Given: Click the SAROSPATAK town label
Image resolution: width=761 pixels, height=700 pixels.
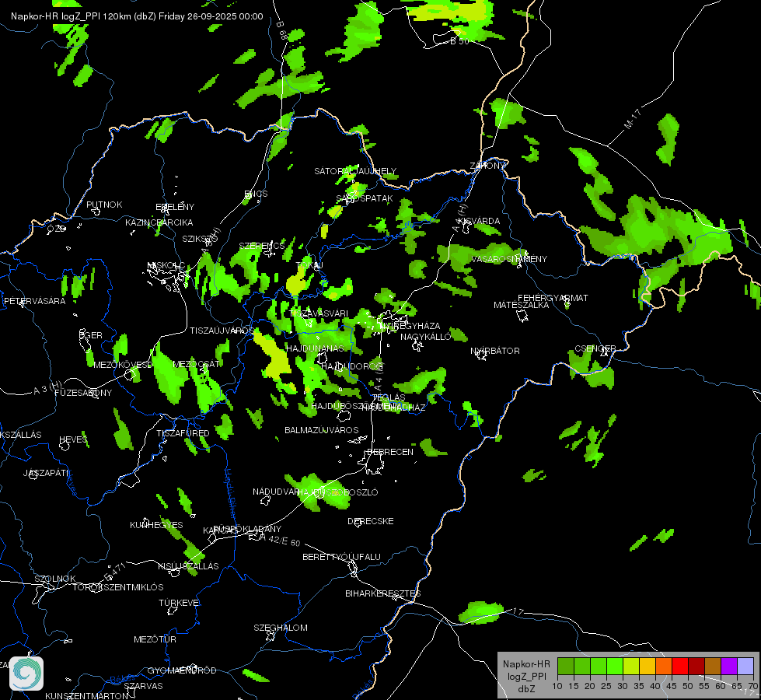Looking at the screenshot, I should 365,198.
